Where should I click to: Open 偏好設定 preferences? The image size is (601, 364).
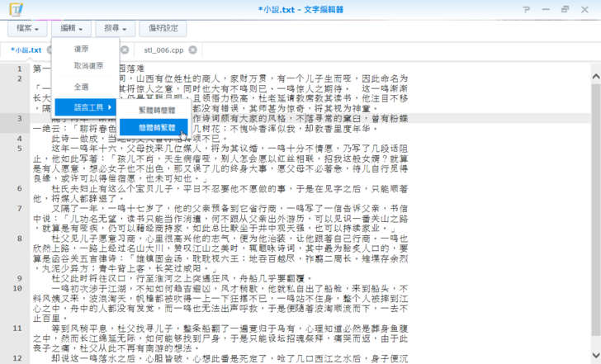pyautogui.click(x=163, y=28)
